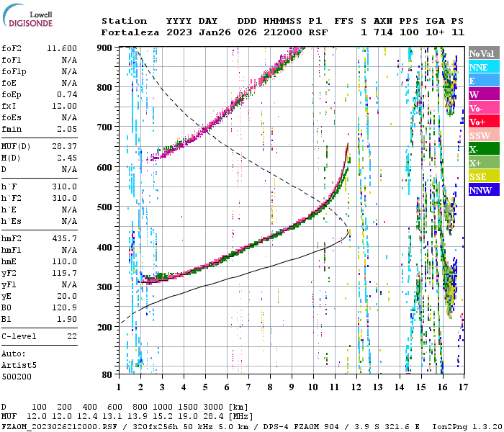This screenshot has width=504, height=432.
Task: Select the X- dark green legend swatch
Action: pyautogui.click(x=484, y=149)
